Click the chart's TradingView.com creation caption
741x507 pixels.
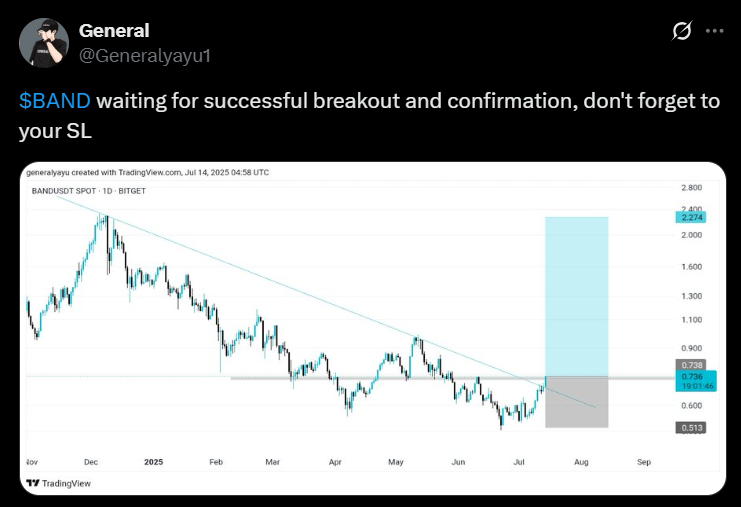(148, 172)
